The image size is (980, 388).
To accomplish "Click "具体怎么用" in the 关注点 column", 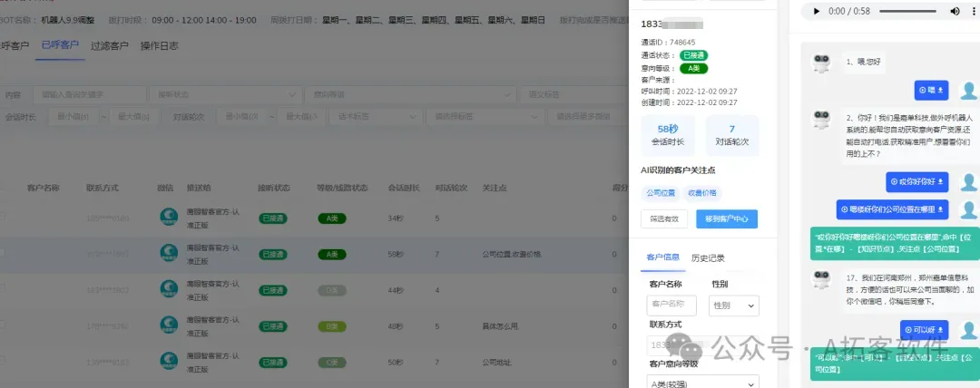I will tap(501, 326).
